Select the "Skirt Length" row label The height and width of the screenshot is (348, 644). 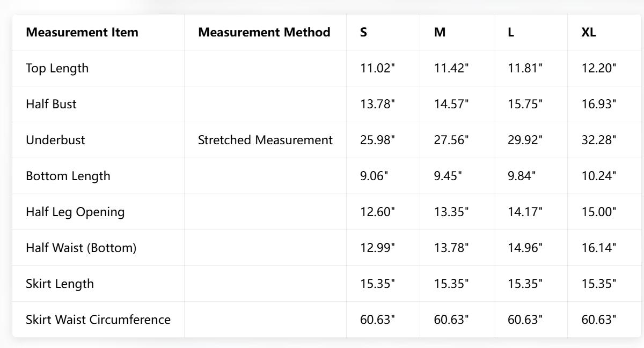(60, 284)
